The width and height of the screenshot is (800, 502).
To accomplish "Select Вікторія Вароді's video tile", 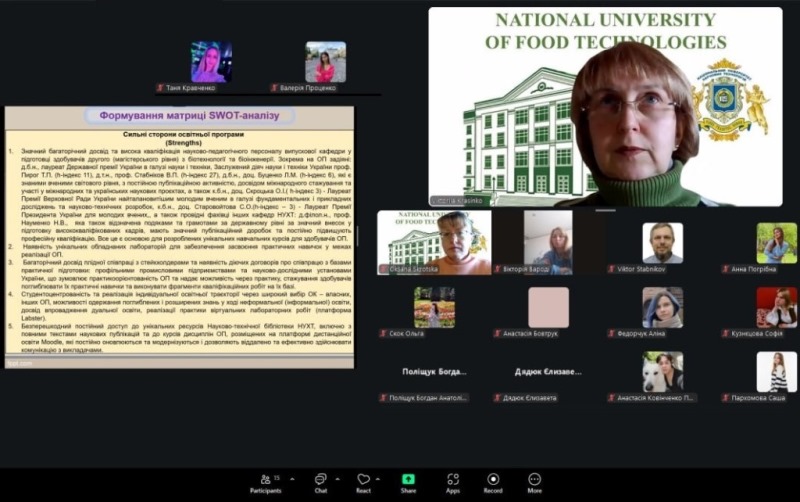I will click(548, 243).
